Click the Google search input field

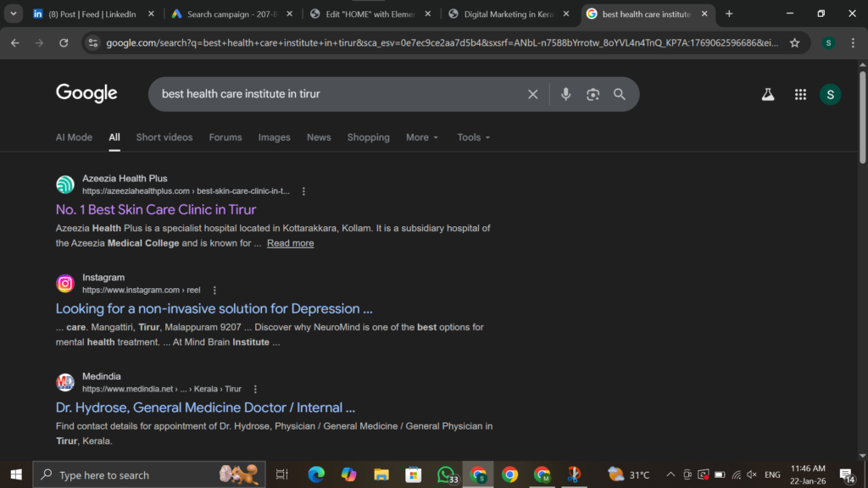[x=339, y=94]
